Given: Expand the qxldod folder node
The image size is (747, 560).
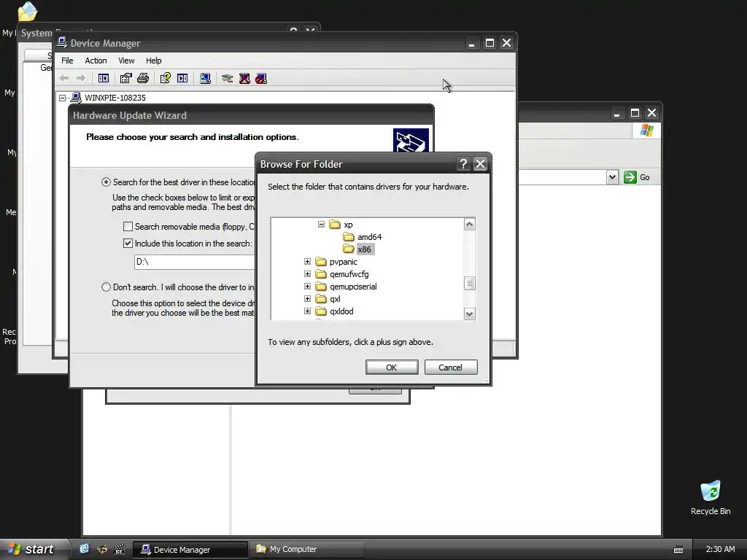Looking at the screenshot, I should click(x=307, y=311).
